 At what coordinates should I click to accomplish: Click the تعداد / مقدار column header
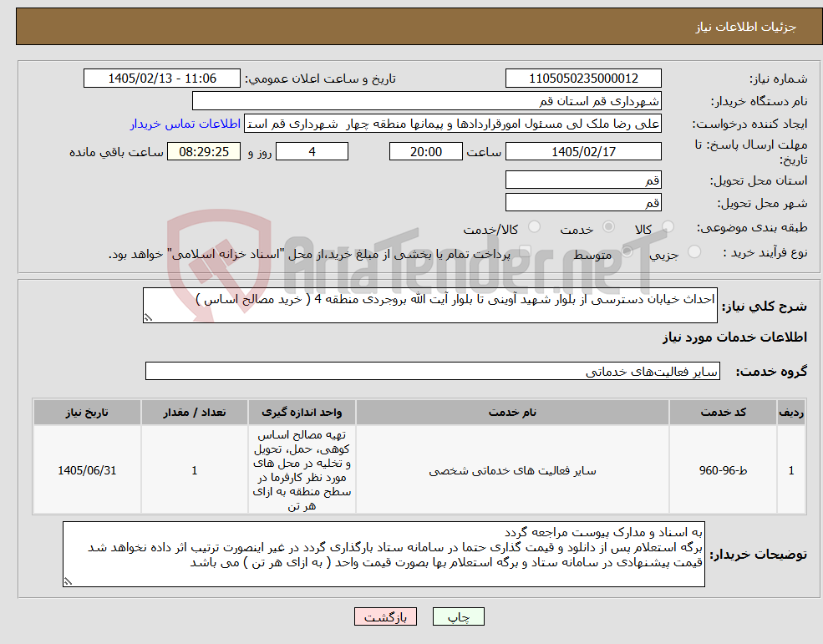pyautogui.click(x=194, y=412)
